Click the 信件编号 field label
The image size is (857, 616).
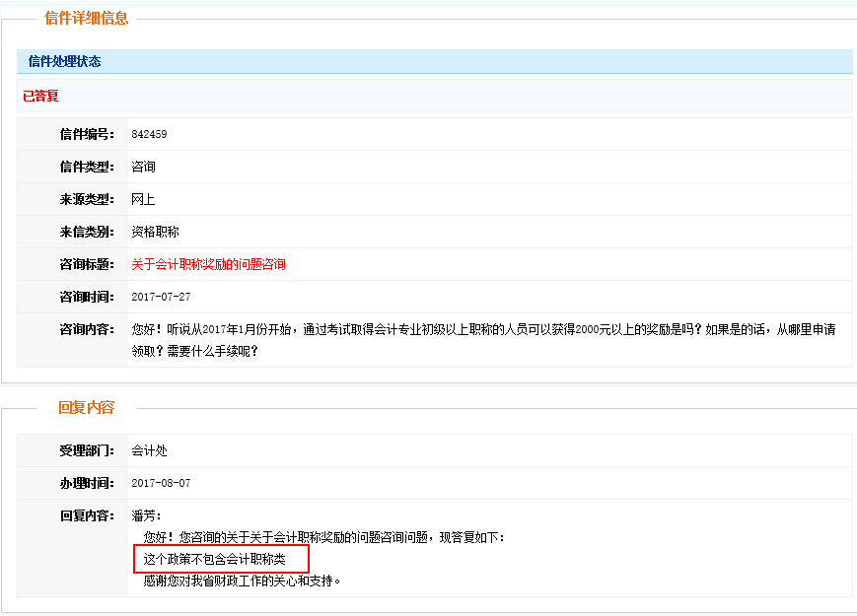click(87, 134)
